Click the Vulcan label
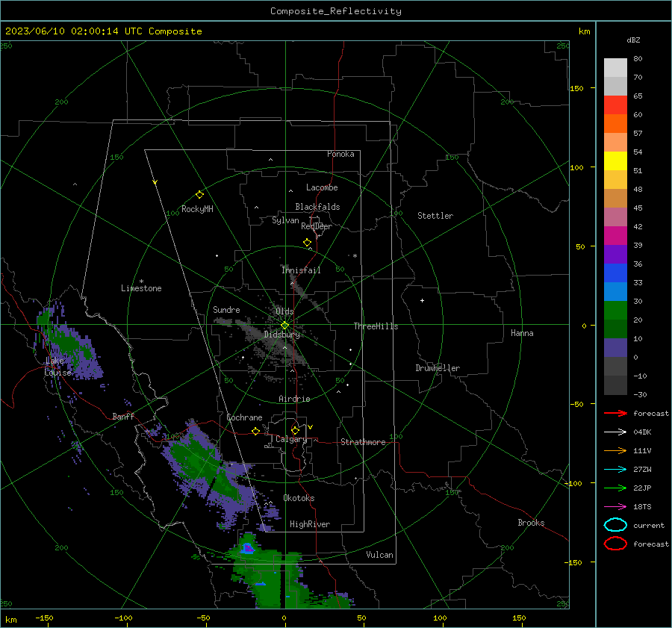672x628 pixels. pyautogui.click(x=379, y=555)
